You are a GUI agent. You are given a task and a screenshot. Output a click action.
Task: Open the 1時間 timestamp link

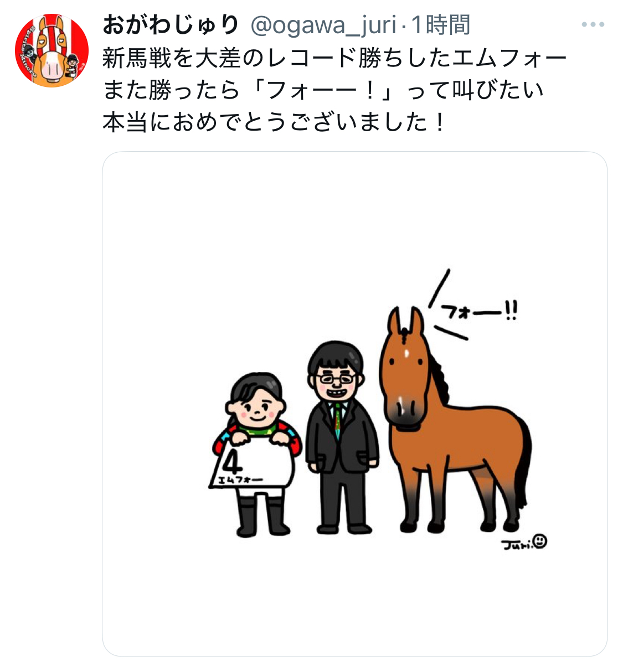point(440,25)
